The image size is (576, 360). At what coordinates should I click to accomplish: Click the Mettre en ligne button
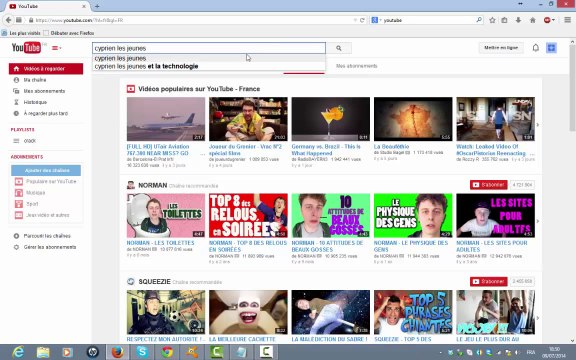pyautogui.click(x=501, y=48)
